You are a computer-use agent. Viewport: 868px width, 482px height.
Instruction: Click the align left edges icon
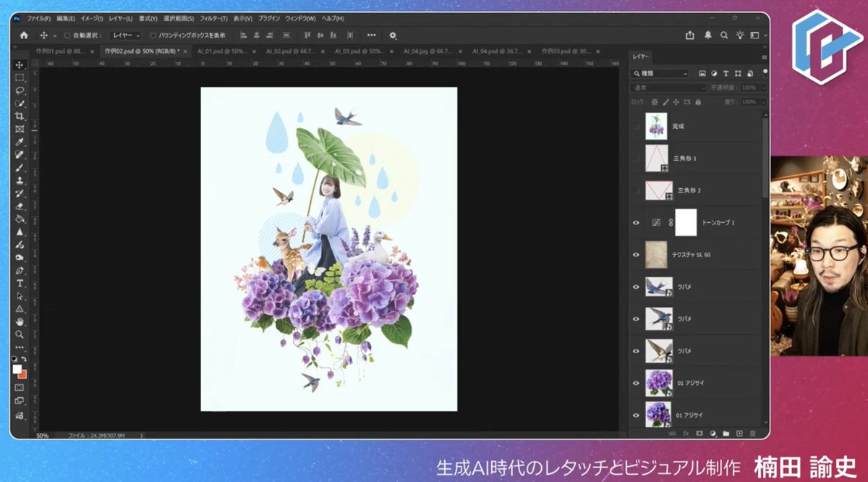pos(243,35)
